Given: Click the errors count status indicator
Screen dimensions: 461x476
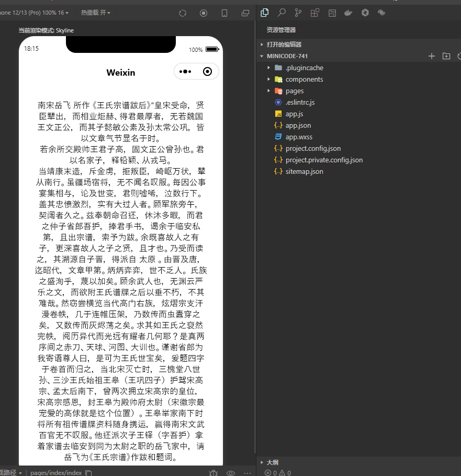Looking at the screenshot, I should point(271,473).
